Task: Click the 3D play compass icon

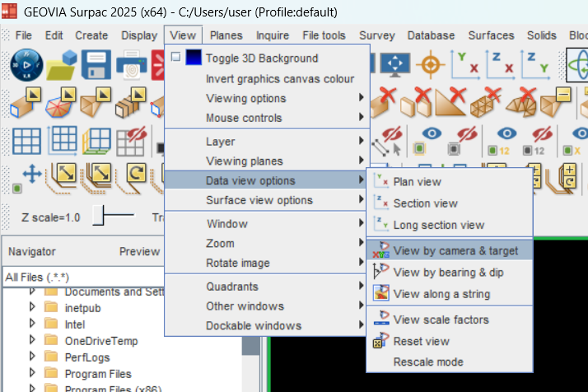Action: (x=26, y=65)
